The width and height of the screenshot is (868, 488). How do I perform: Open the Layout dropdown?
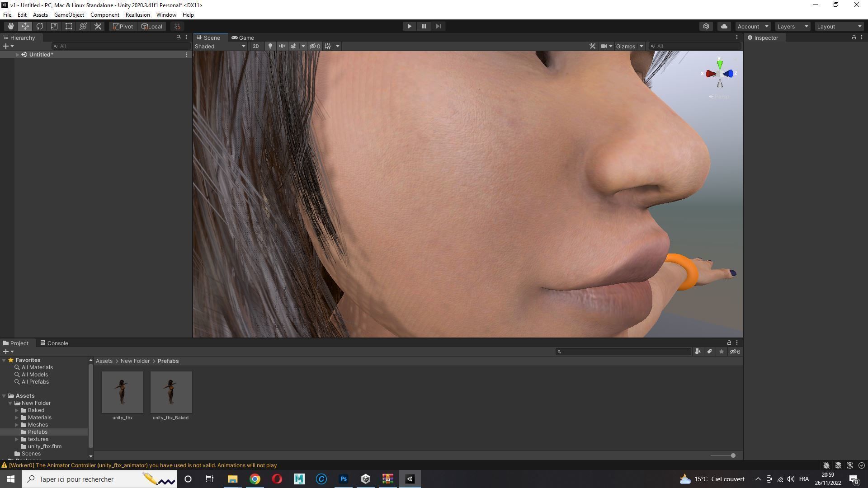point(840,26)
